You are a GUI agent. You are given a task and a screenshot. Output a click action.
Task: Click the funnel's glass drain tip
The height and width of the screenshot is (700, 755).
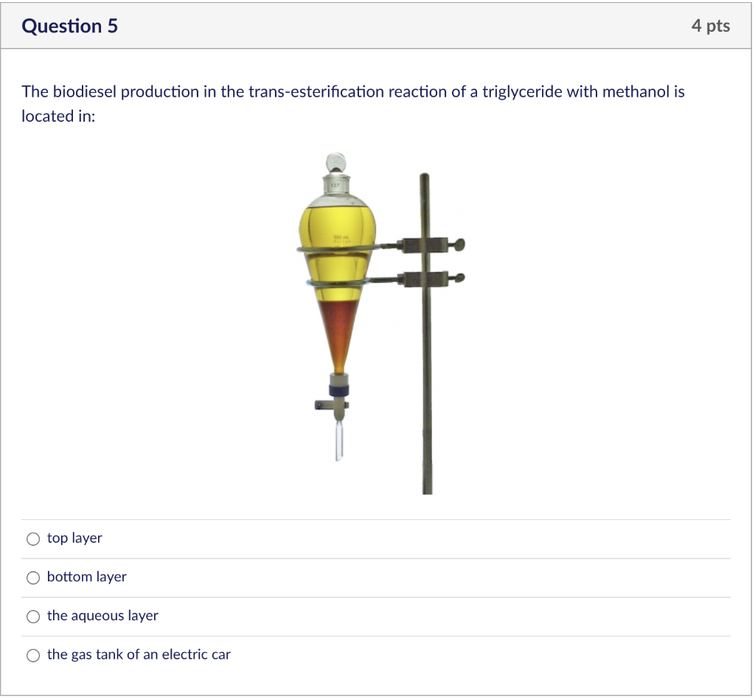pyautogui.click(x=339, y=441)
